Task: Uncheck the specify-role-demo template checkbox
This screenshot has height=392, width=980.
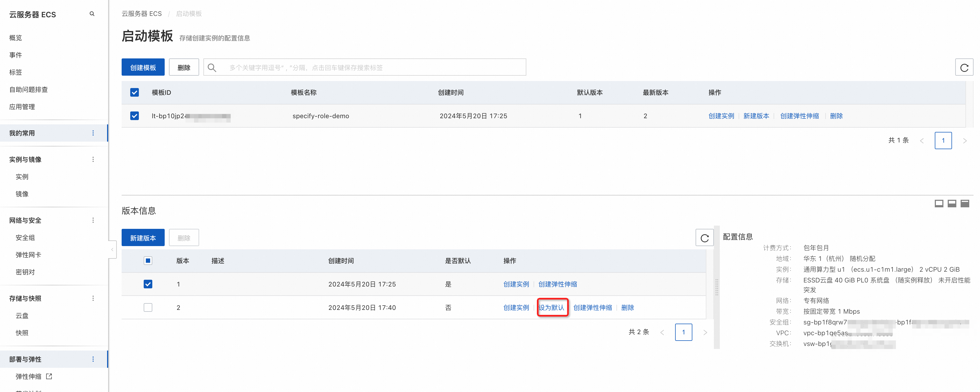Action: point(134,116)
